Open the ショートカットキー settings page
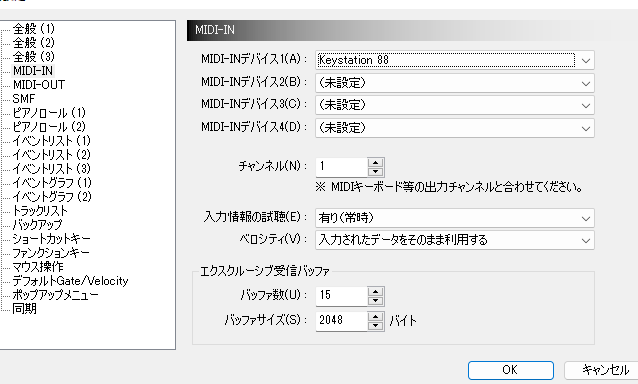 (51, 238)
